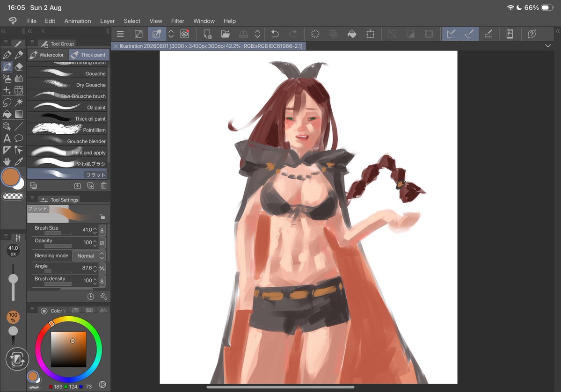
Task: Expand right palette dock double chevron
Action: tap(557, 31)
